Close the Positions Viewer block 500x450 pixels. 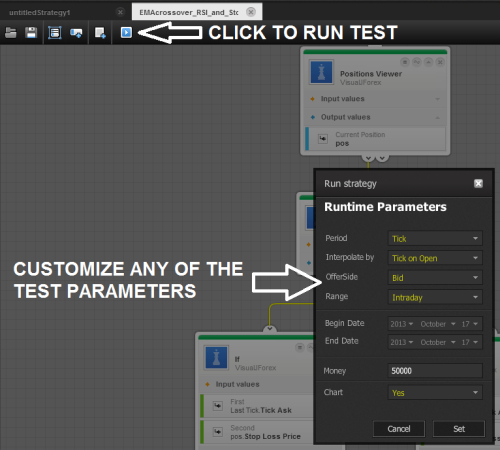tap(440, 62)
